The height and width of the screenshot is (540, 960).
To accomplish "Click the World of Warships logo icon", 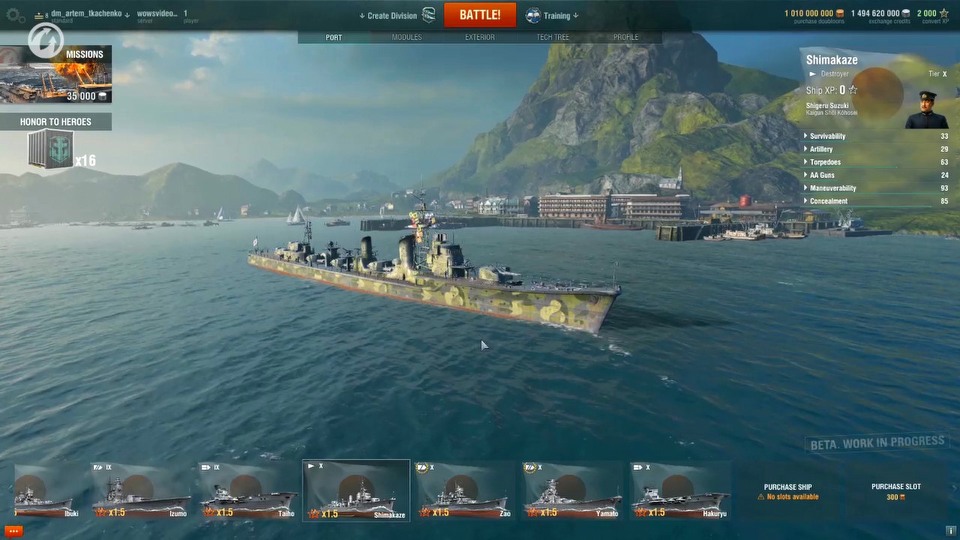I will [45, 40].
